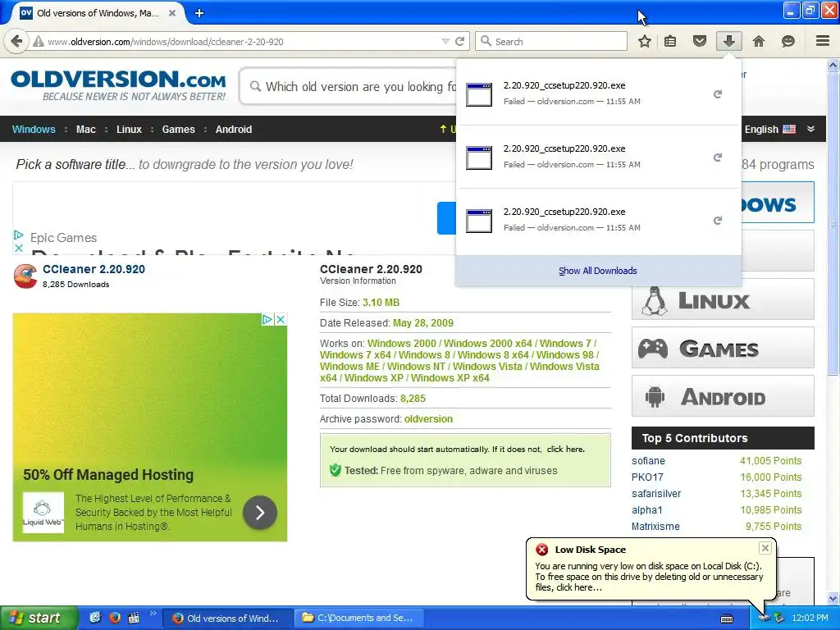Reload the page using the refresh icon
840x630 pixels.
point(459,41)
